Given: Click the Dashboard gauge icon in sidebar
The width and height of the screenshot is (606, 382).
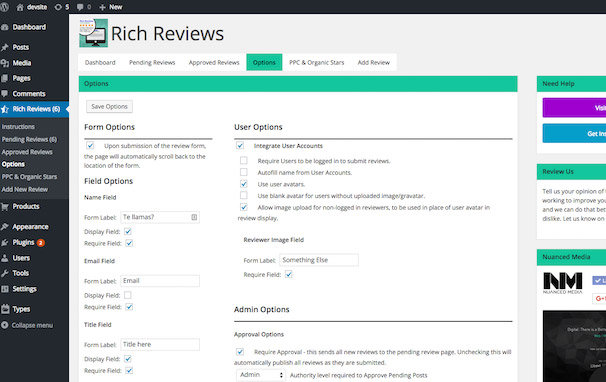Looking at the screenshot, I should pyautogui.click(x=5, y=27).
